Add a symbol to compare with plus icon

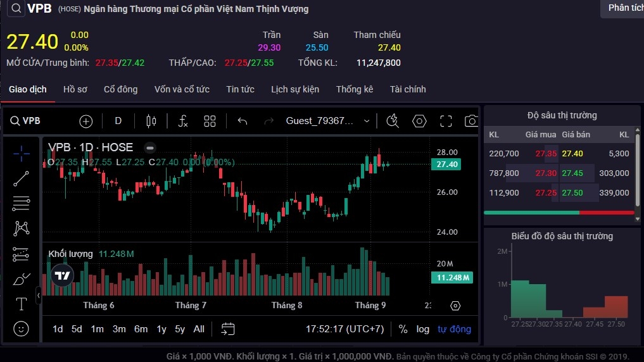86,121
